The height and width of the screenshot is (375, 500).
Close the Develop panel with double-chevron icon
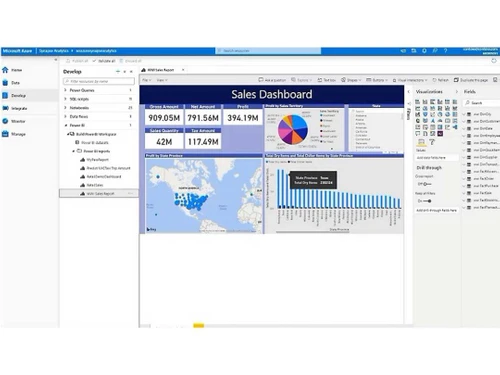[131, 72]
